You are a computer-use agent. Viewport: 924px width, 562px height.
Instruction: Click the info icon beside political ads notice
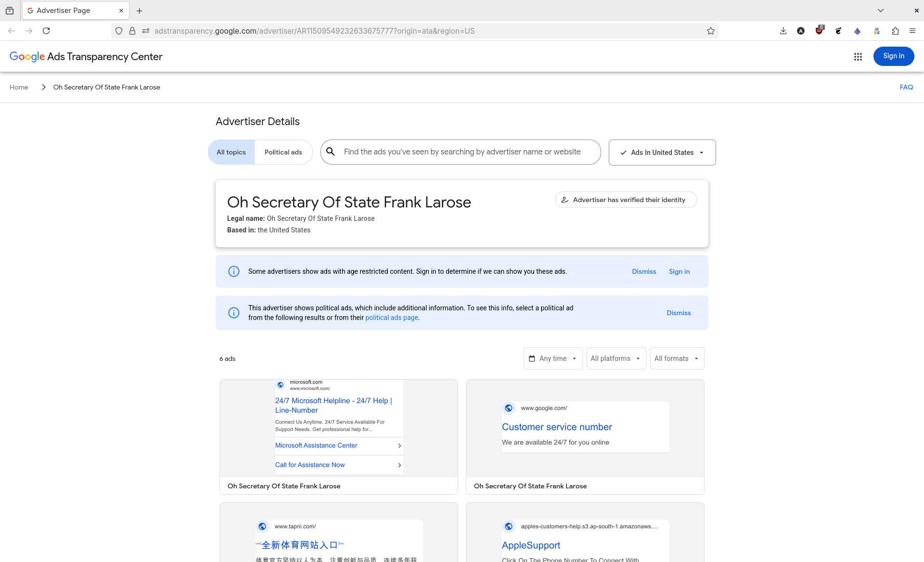[x=234, y=313]
